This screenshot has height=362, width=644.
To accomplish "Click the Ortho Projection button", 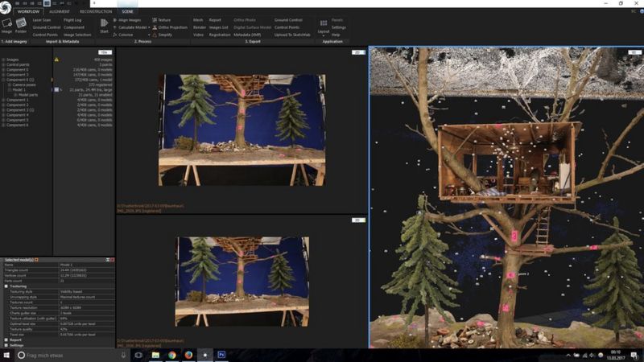I will [171, 27].
